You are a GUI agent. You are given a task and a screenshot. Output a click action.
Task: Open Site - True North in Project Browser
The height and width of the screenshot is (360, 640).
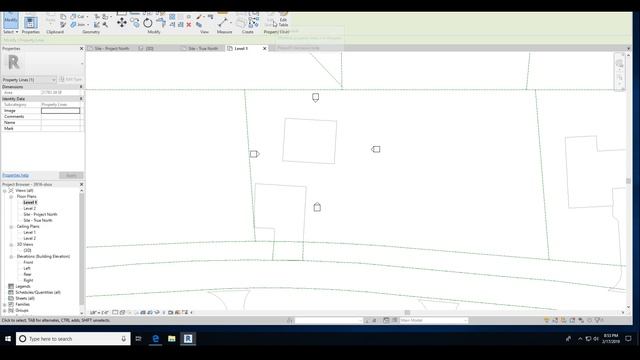pyautogui.click(x=38, y=220)
